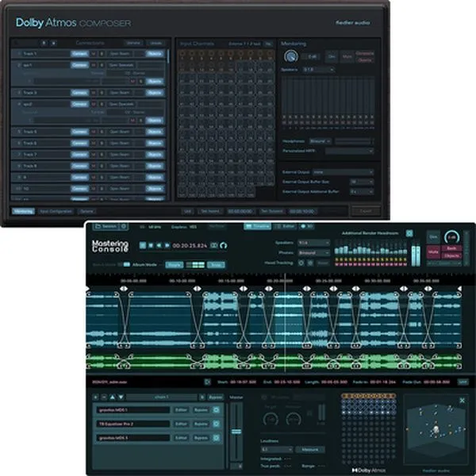Click the gear icon for the first gravitas MDS plugin

[216, 410]
